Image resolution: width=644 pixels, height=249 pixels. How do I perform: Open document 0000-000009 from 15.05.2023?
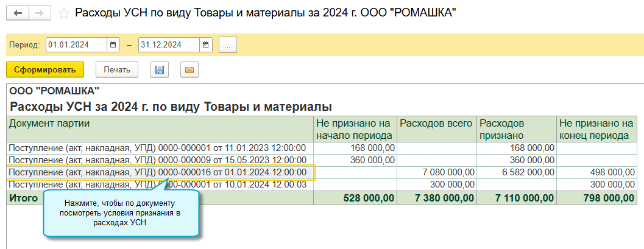[158, 160]
